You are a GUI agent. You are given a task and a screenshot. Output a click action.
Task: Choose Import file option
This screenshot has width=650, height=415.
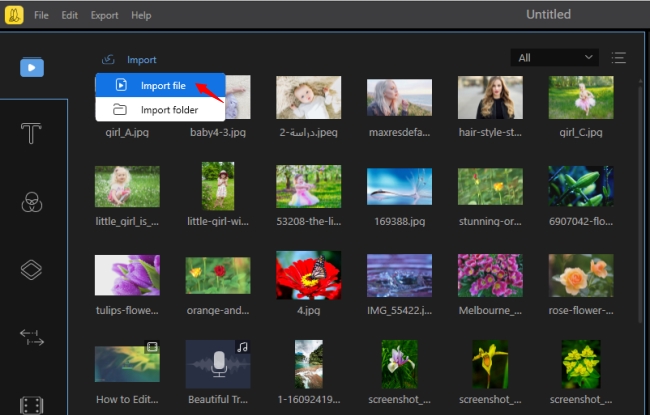160,86
